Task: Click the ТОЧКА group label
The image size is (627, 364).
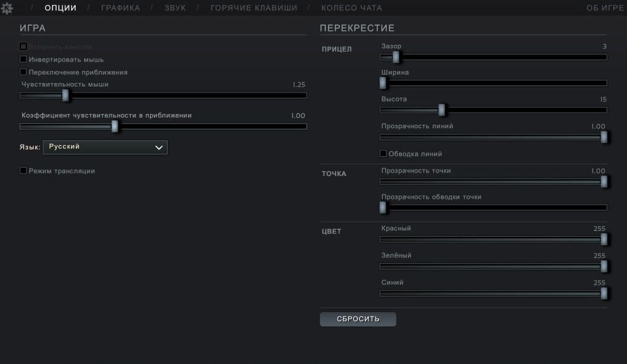Action: tap(334, 174)
